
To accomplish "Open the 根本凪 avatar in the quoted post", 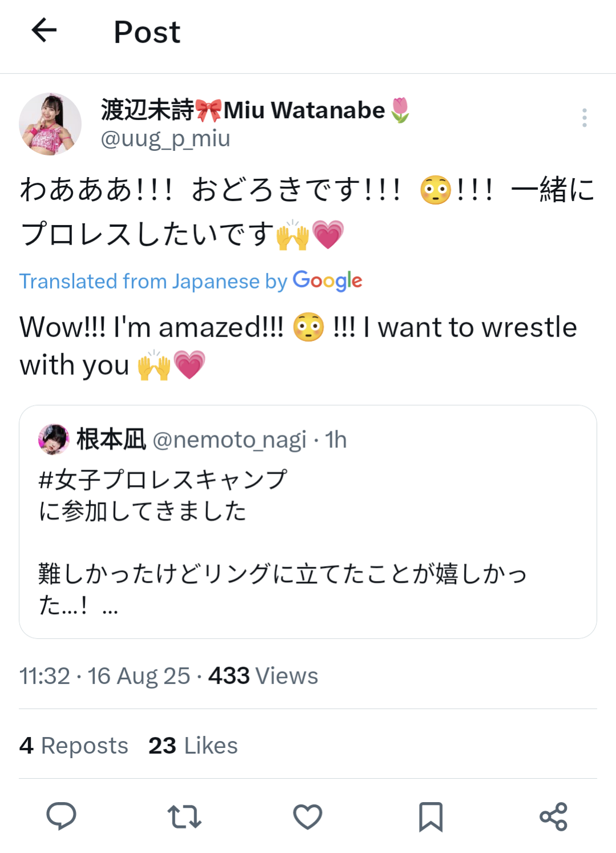I will 53,439.
